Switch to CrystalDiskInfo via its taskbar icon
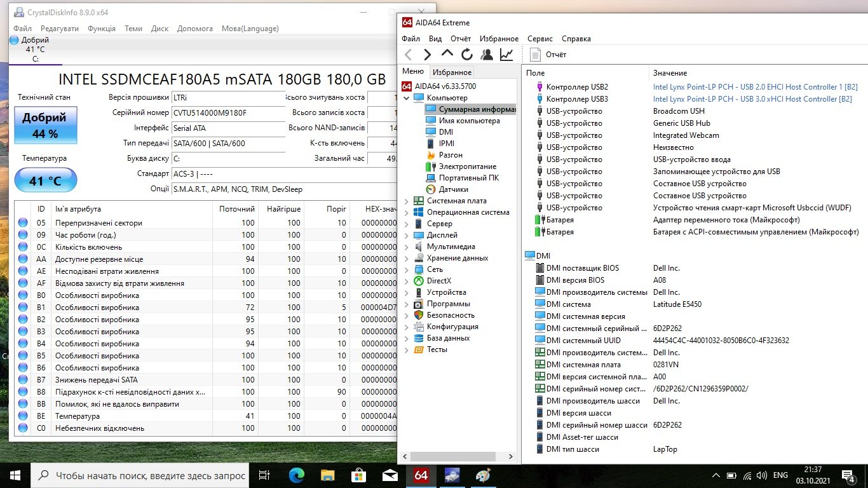The width and height of the screenshot is (868, 488). [x=452, y=475]
